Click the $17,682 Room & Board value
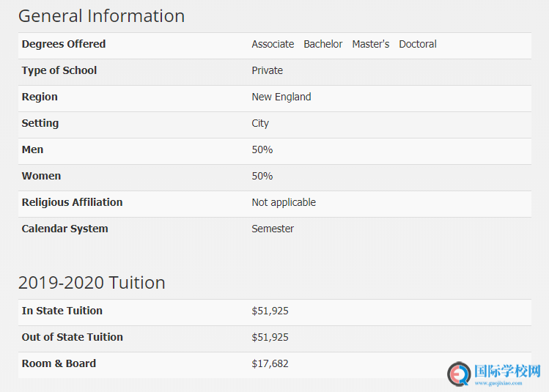 (x=270, y=363)
